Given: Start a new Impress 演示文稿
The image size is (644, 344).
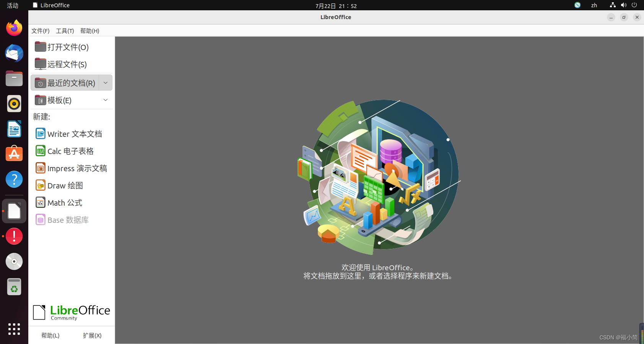Looking at the screenshot, I should [77, 168].
